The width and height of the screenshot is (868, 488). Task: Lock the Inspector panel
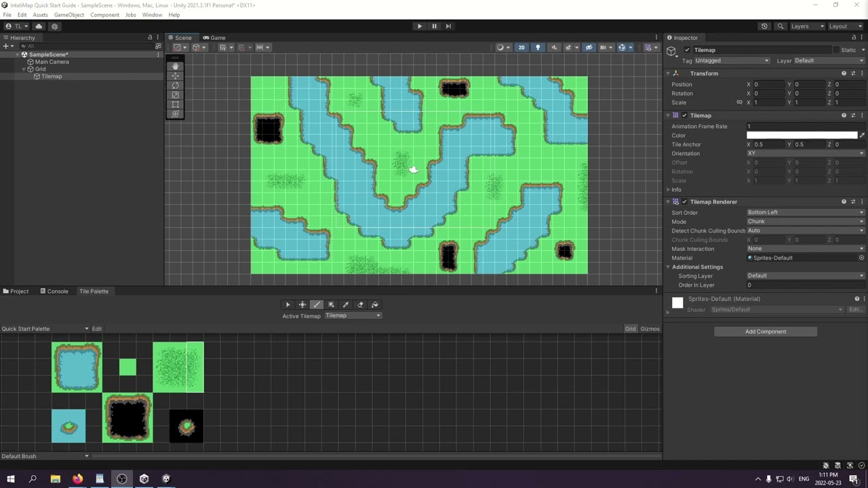[x=854, y=37]
